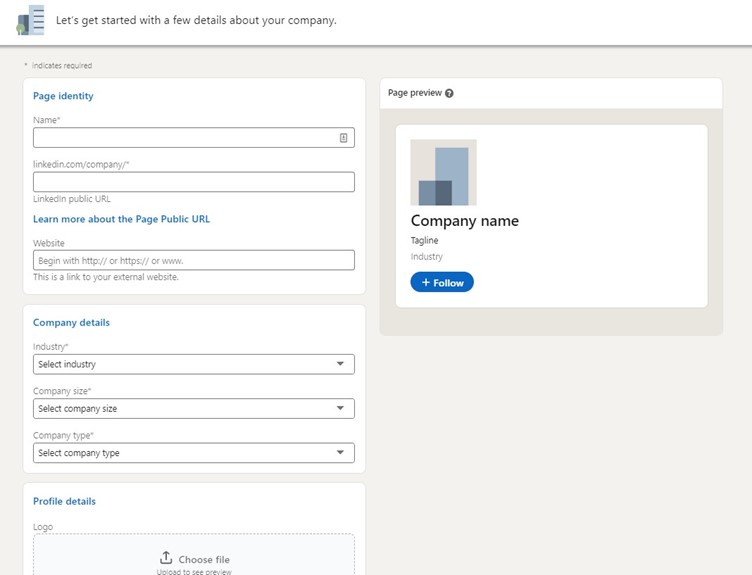Click the Tagline text in preview
This screenshot has width=752, height=575.
[x=424, y=240]
